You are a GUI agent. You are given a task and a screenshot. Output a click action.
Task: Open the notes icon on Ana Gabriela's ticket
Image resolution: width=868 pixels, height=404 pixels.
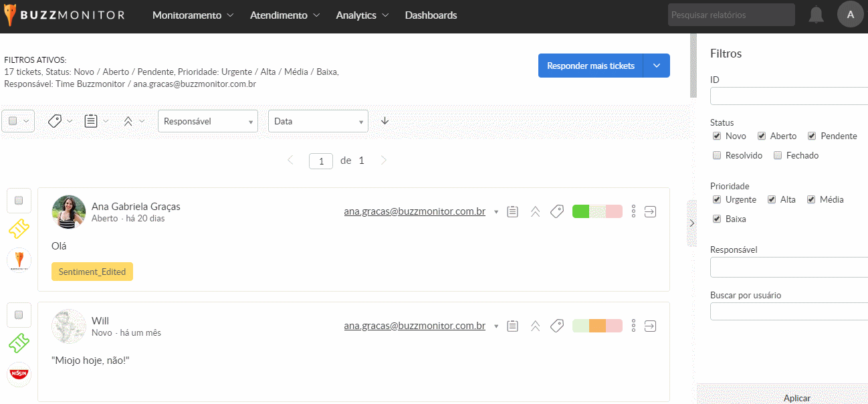pos(513,212)
